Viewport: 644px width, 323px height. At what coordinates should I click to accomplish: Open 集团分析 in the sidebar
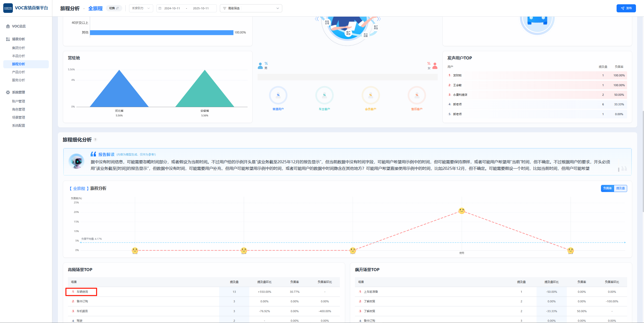(19, 48)
